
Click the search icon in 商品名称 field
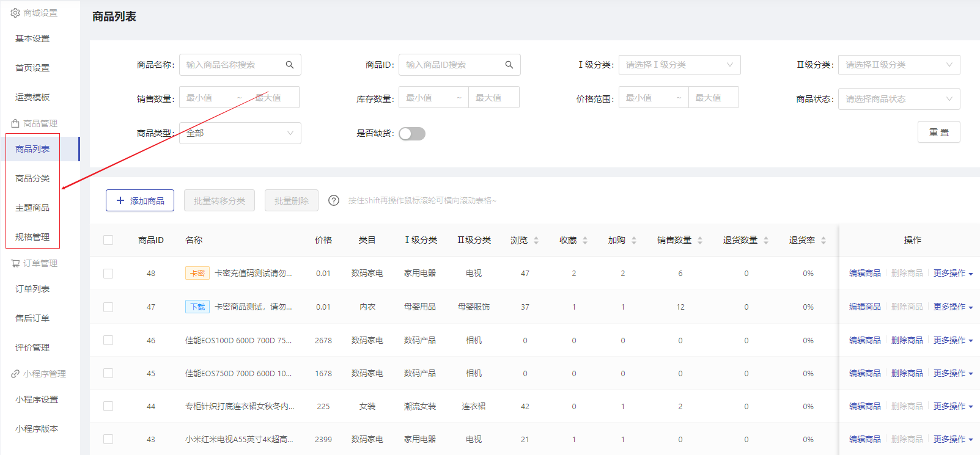click(290, 65)
